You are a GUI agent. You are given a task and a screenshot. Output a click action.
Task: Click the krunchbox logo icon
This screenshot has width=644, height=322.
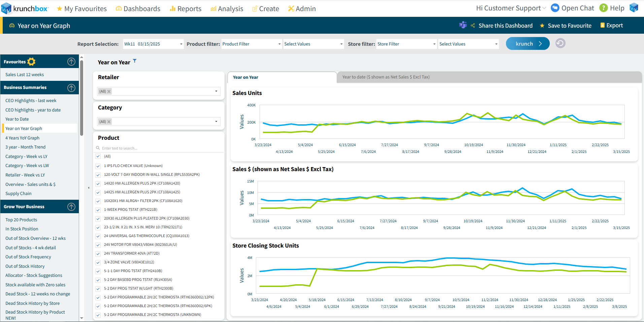[6, 8]
